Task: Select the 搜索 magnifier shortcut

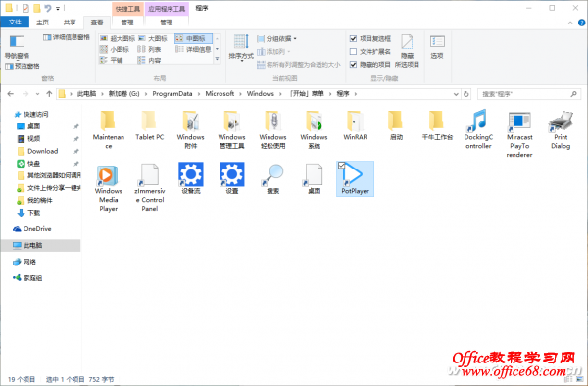Action: coord(272,178)
